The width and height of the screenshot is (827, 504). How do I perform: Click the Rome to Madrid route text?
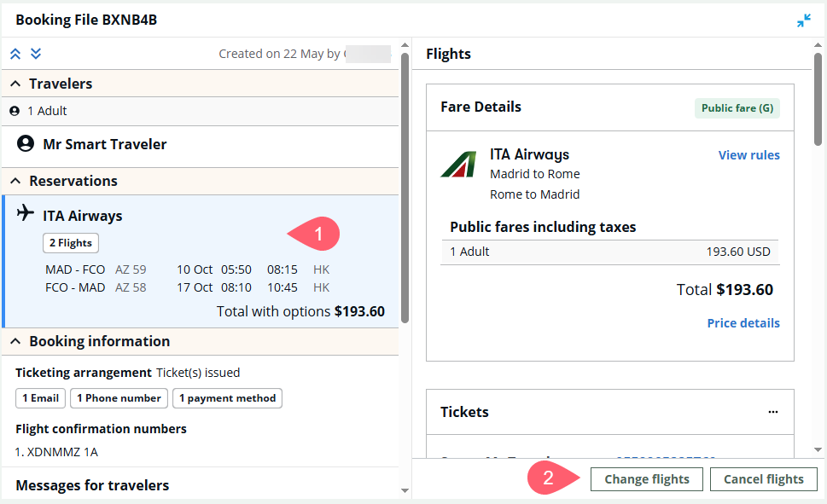coord(535,194)
